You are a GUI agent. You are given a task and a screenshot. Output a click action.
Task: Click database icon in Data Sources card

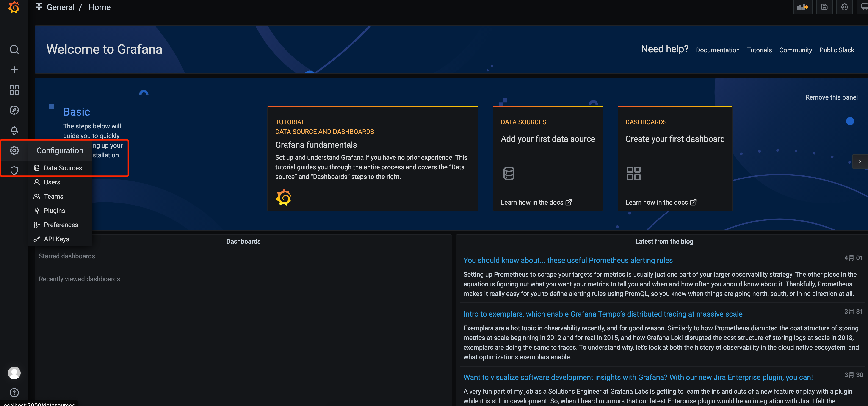509,173
